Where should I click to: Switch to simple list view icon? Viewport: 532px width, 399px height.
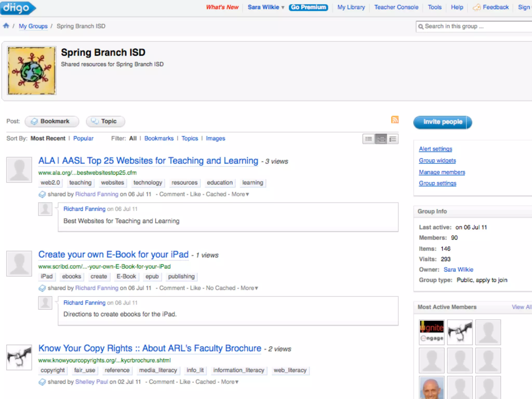click(368, 139)
